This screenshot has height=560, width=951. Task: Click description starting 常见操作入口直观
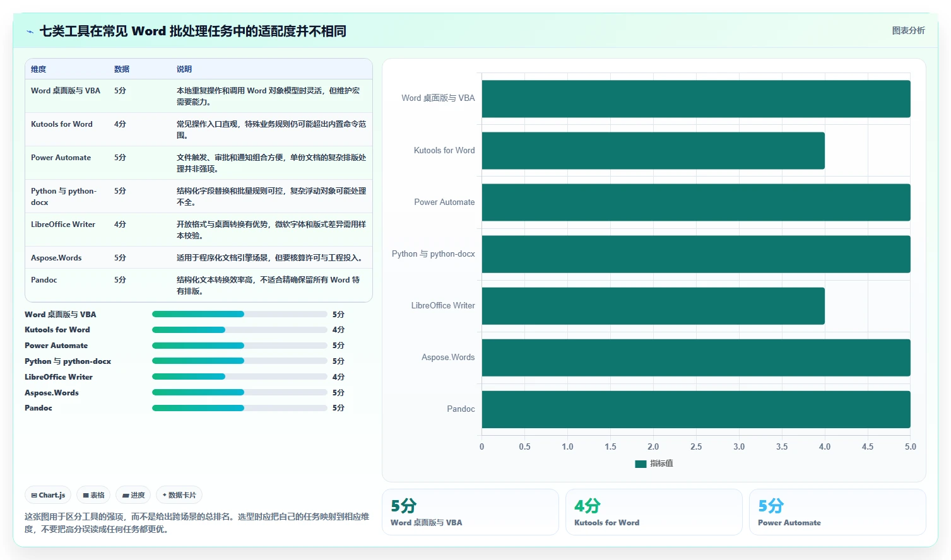point(271,130)
